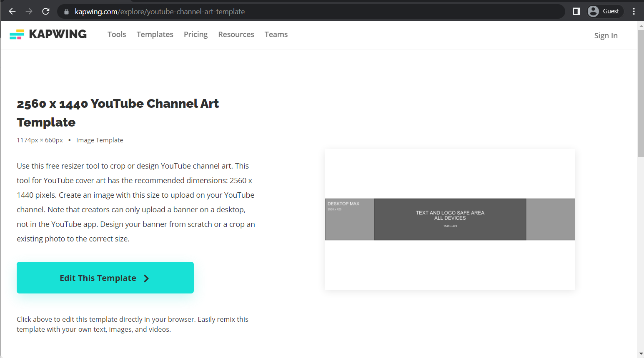The image size is (644, 358).
Task: Click the channel art template preview
Action: [x=450, y=219]
